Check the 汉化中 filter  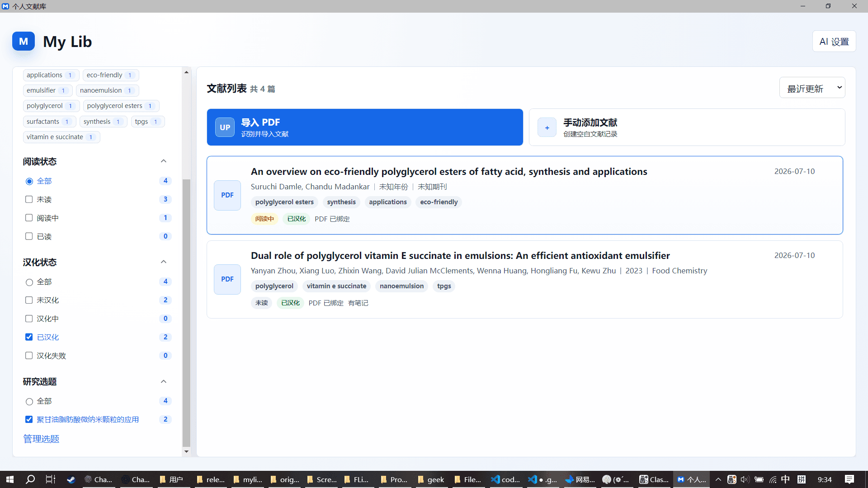(29, 319)
